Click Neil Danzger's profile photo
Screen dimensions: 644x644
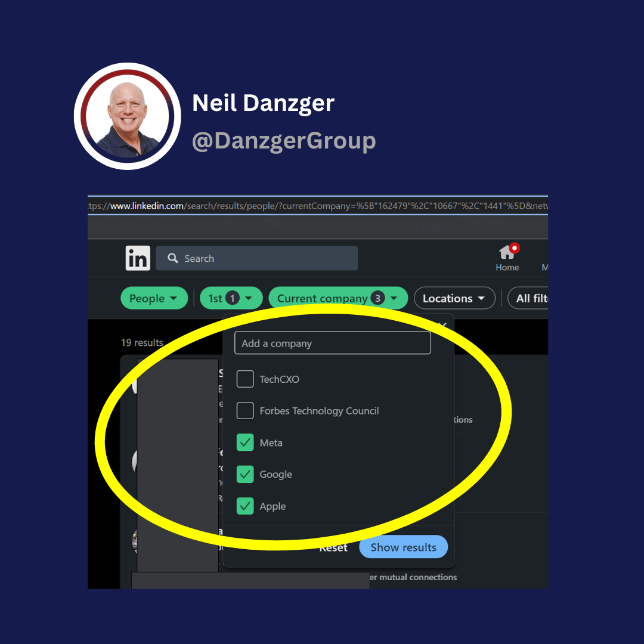pos(127,116)
